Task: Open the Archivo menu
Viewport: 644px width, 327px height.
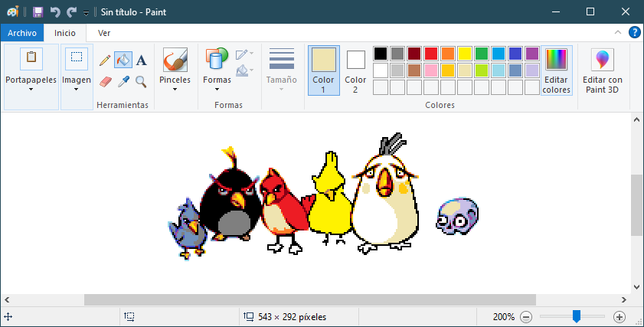Action: click(22, 33)
